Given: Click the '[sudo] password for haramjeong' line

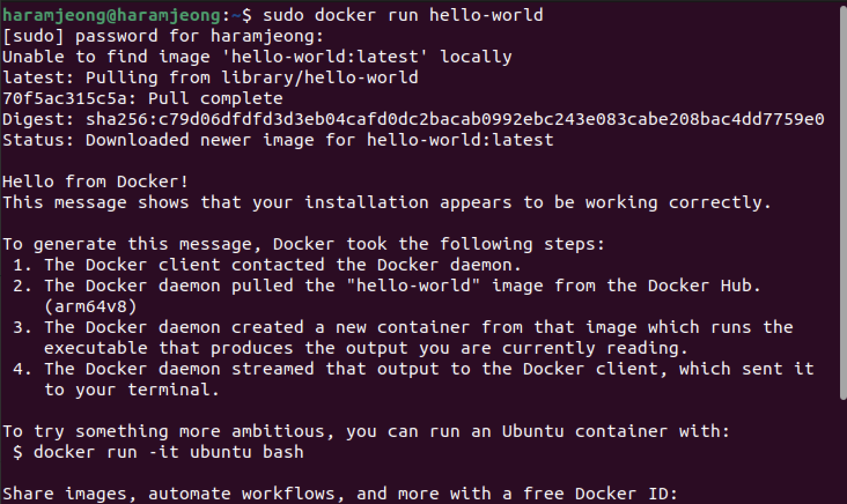Looking at the screenshot, I should 163,36.
